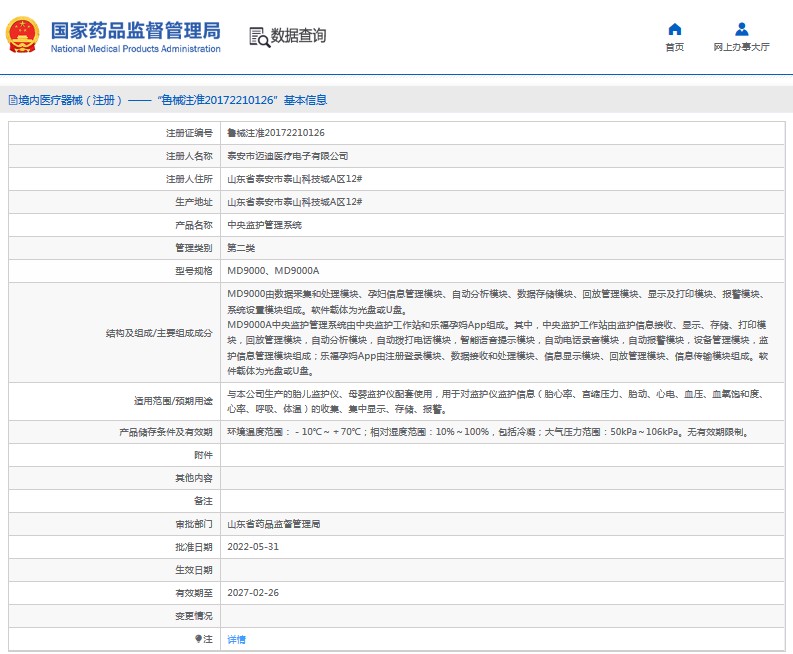
Task: Select approval date 2022-05-31
Action: click(253, 547)
